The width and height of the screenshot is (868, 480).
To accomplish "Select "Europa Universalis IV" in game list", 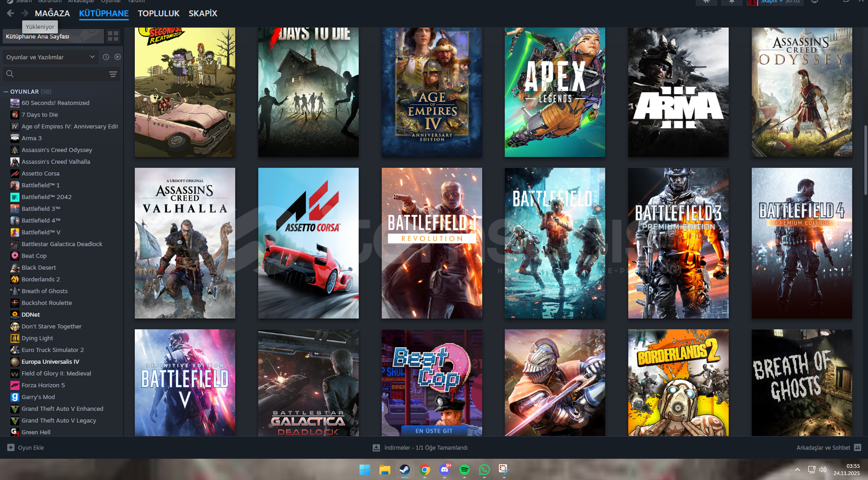I will (51, 361).
